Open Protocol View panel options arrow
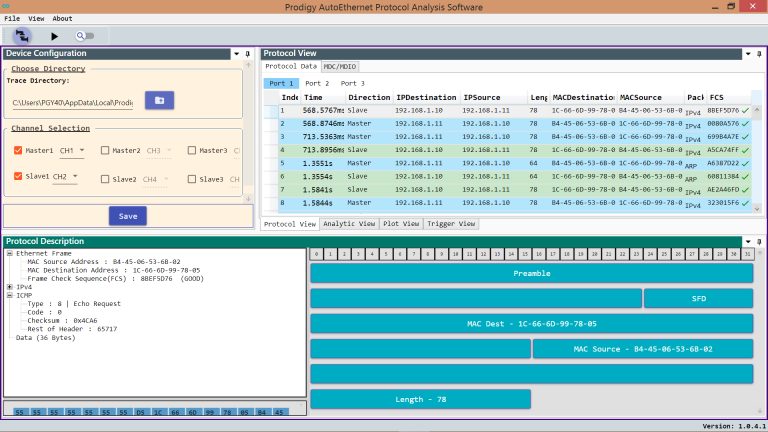 pos(748,54)
